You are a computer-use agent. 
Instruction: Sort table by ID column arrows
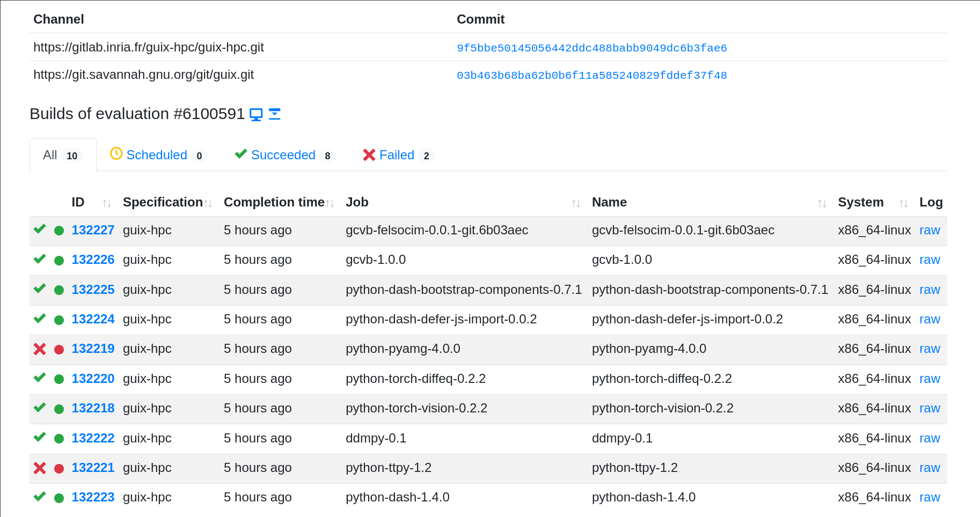point(107,203)
